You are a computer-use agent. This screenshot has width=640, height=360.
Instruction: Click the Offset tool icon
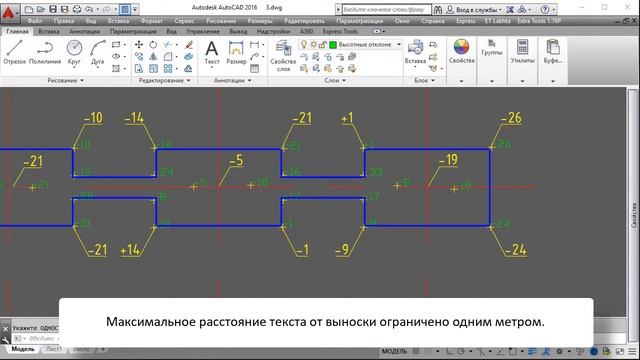tap(189, 69)
